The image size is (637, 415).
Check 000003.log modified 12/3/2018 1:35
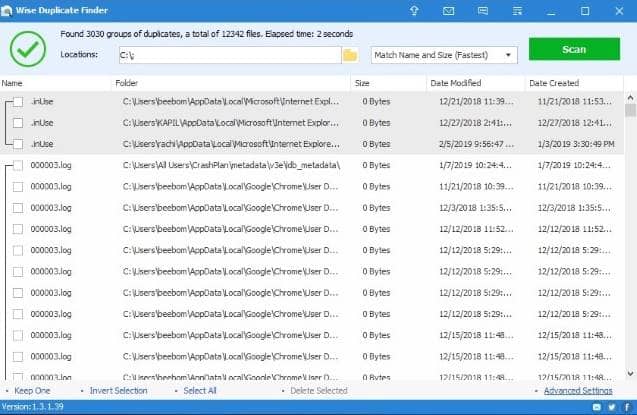click(x=18, y=208)
